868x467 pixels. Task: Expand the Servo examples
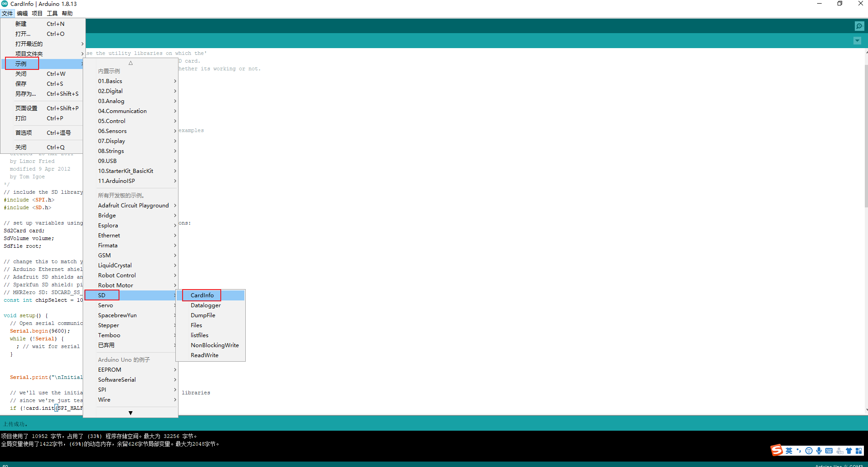coord(130,305)
